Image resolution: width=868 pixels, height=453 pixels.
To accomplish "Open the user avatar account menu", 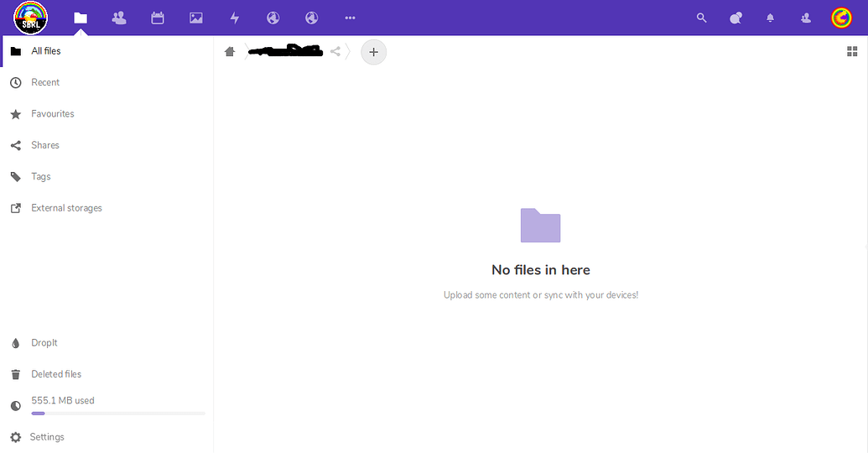I will pyautogui.click(x=841, y=18).
